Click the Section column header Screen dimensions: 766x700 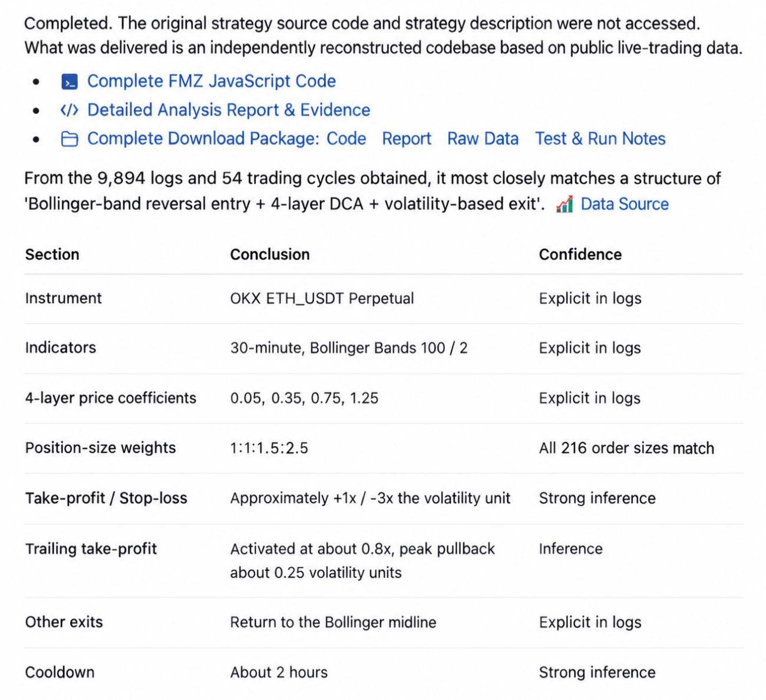pyautogui.click(x=52, y=255)
